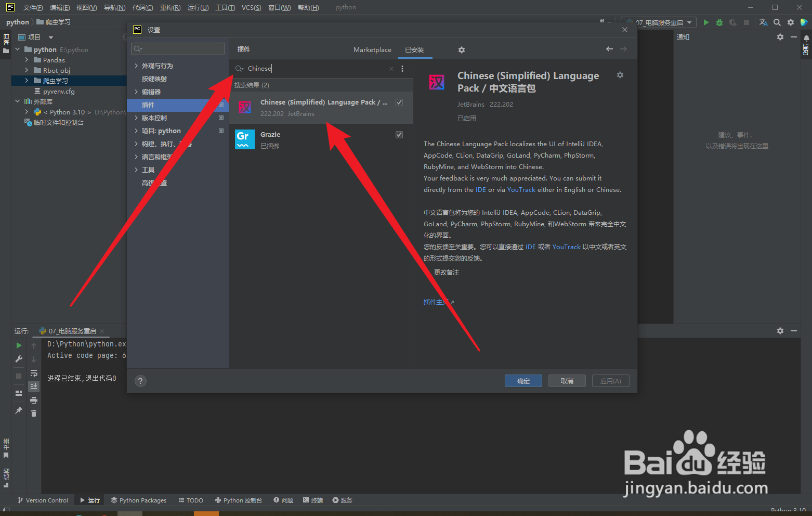Expand the Rbot_obj folder in the project tree
This screenshot has height=516, width=812.
tap(27, 70)
